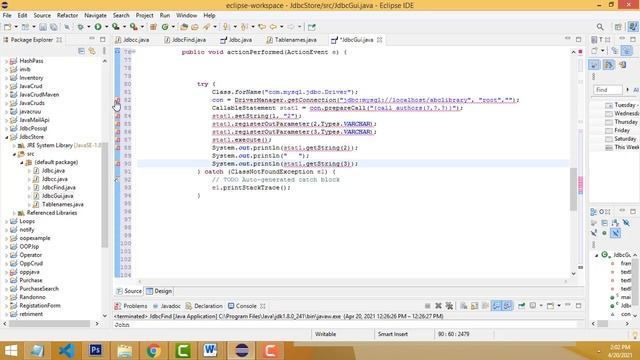640x360 pixels.
Task: Close the JdbcGui.java editor tab
Action: (x=379, y=40)
